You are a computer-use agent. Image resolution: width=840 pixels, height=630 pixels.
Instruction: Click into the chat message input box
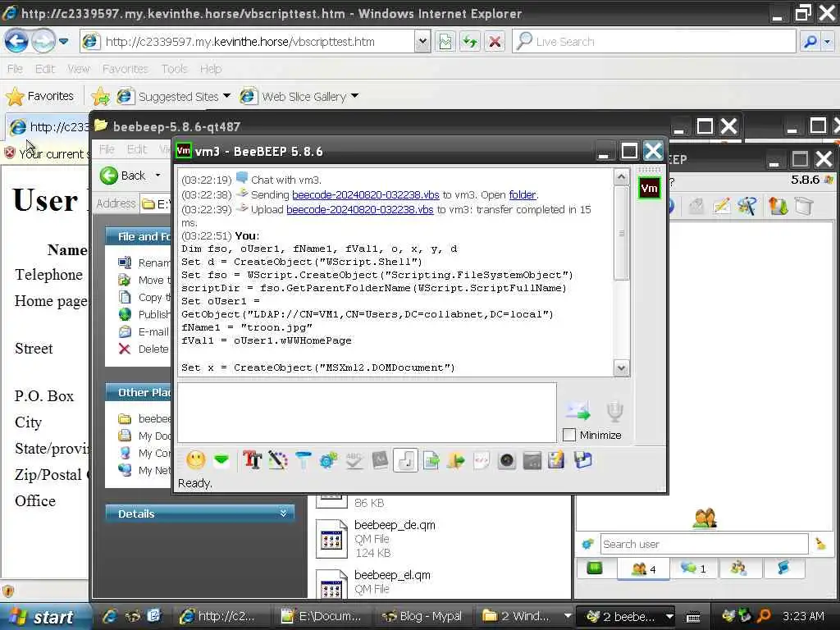click(x=367, y=413)
